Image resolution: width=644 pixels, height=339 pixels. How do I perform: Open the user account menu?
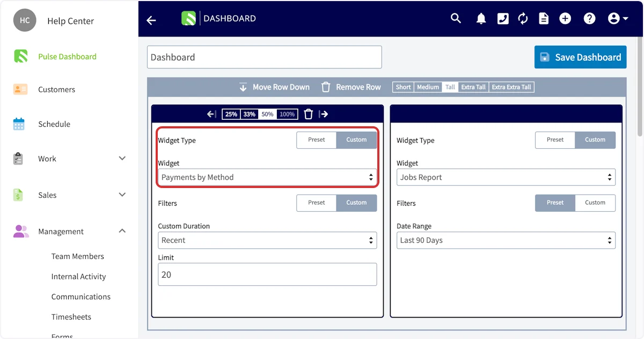click(x=618, y=19)
